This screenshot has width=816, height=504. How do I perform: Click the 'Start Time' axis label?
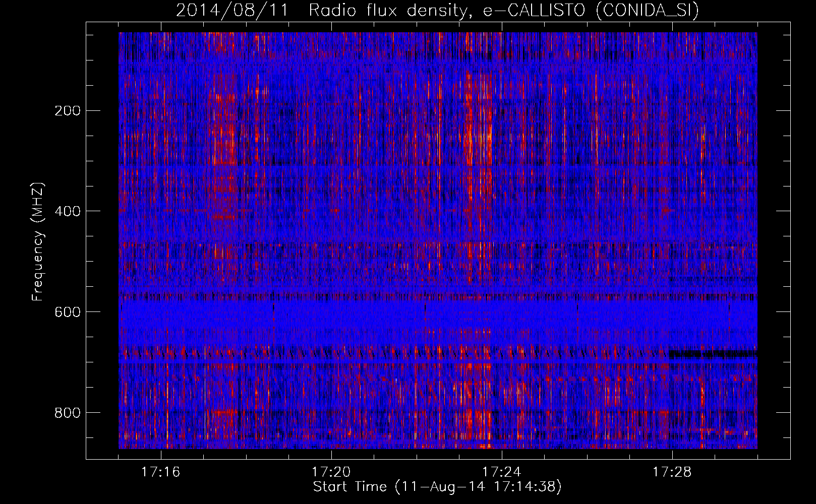coord(437,486)
